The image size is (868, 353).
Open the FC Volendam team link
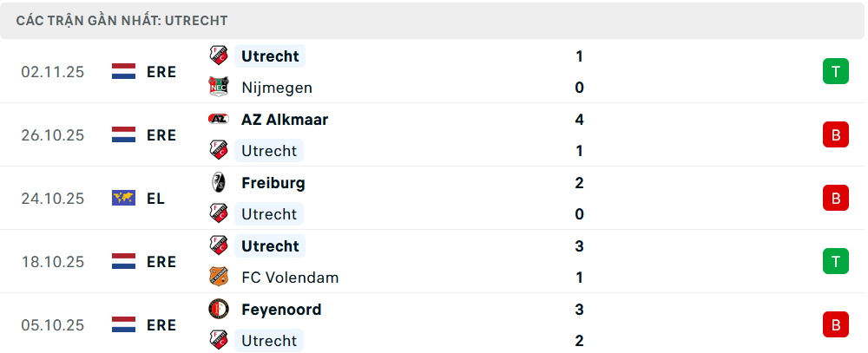pos(290,278)
